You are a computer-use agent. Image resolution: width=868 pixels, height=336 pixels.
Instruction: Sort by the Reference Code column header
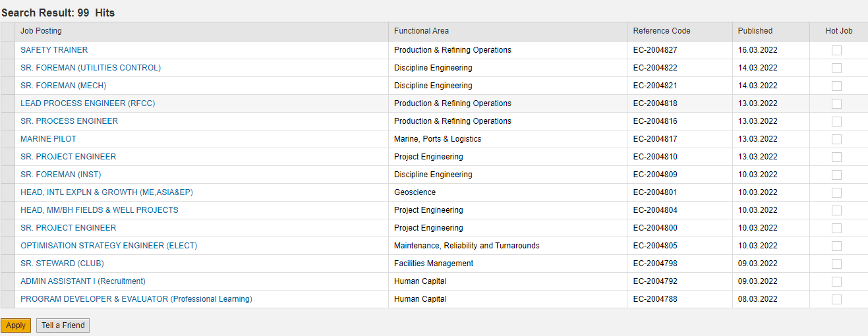[662, 31]
